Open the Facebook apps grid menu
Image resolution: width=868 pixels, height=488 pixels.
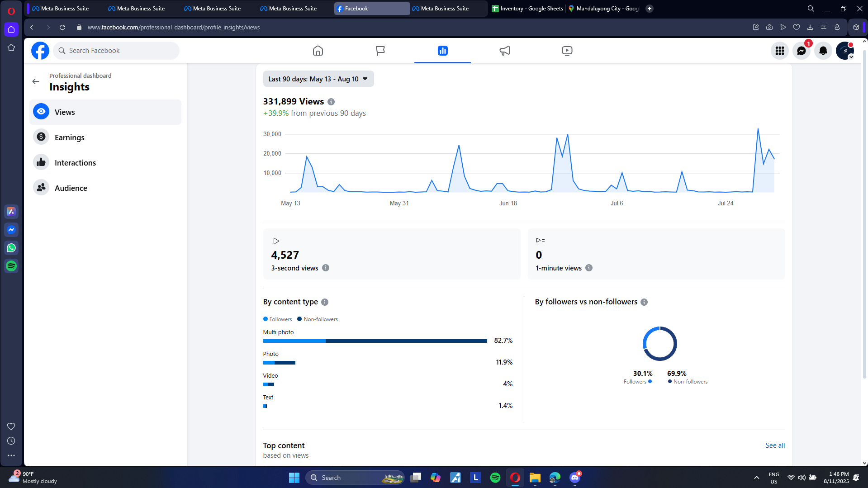click(779, 51)
